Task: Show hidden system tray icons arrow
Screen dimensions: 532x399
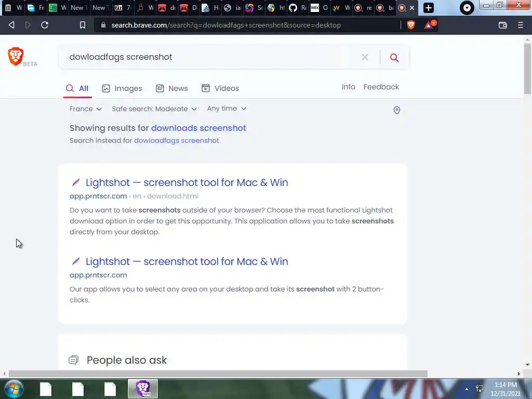Action: point(467,389)
